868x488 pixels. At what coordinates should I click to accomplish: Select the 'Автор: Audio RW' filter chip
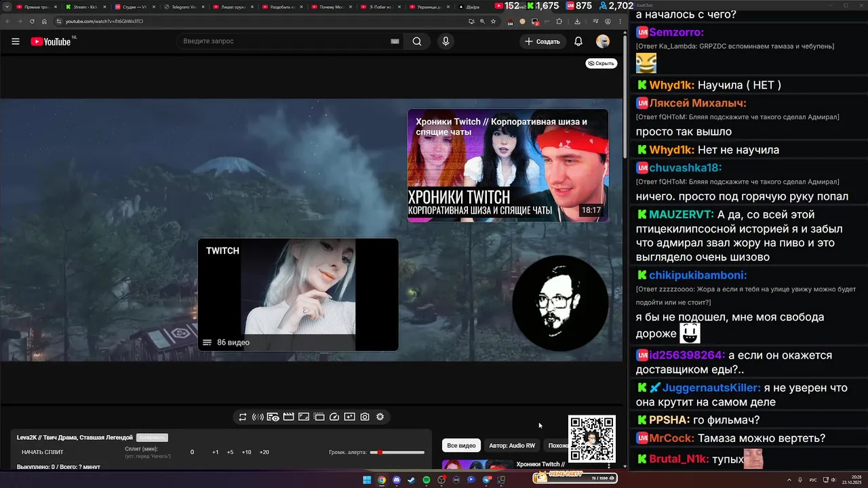pos(512,445)
